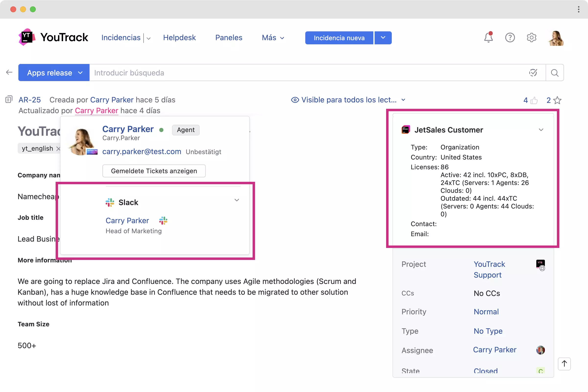The image size is (588, 392).
Task: Open the notifications bell
Action: point(488,38)
